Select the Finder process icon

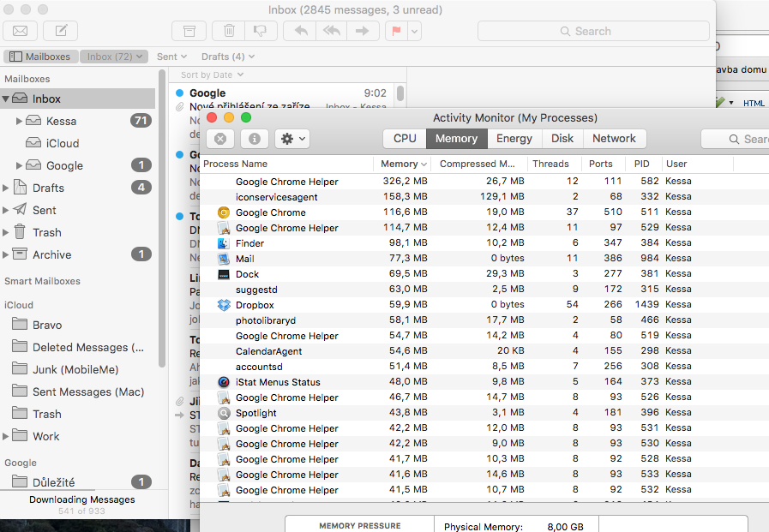coord(224,243)
